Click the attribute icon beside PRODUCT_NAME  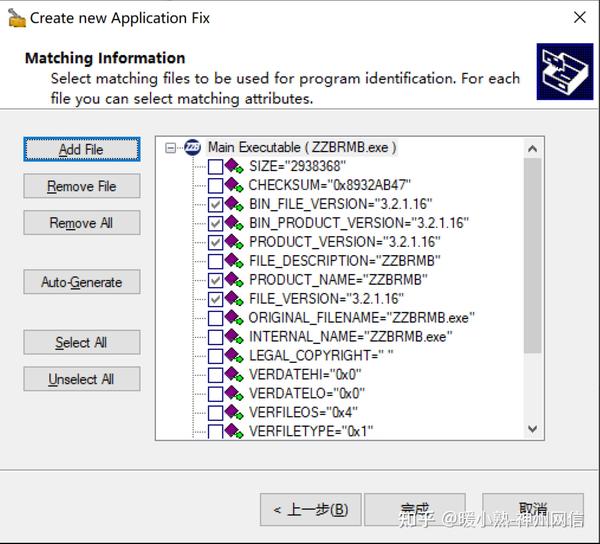click(234, 280)
